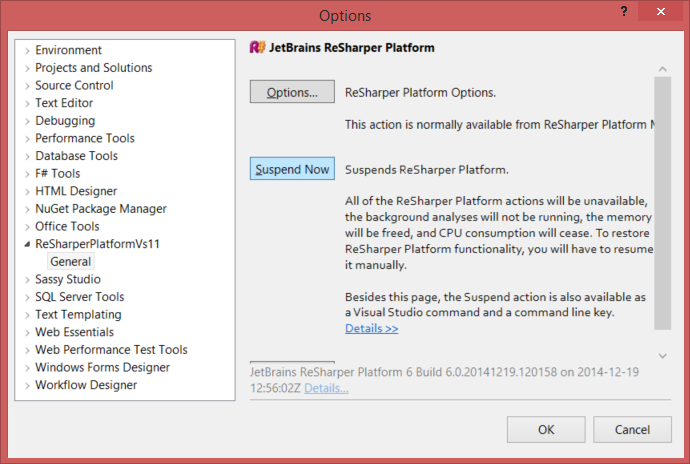Open the Source Control options
The height and width of the screenshot is (464, 690).
pyautogui.click(x=74, y=86)
